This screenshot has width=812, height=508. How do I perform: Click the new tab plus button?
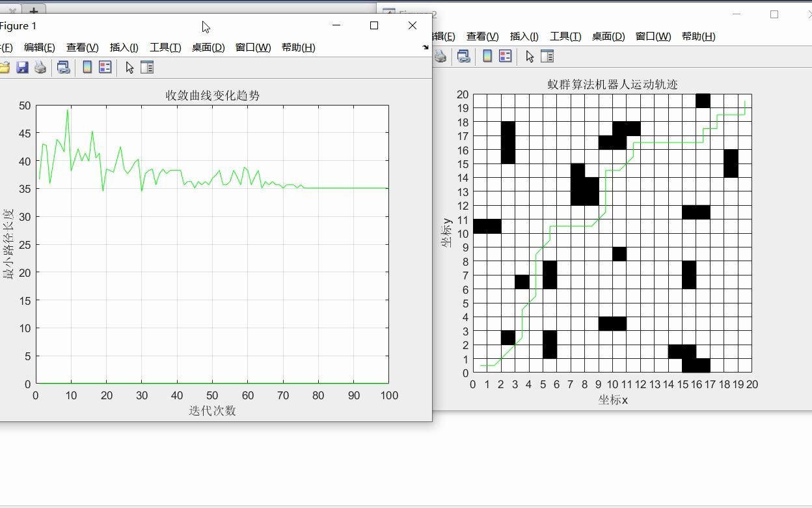pyautogui.click(x=33, y=10)
